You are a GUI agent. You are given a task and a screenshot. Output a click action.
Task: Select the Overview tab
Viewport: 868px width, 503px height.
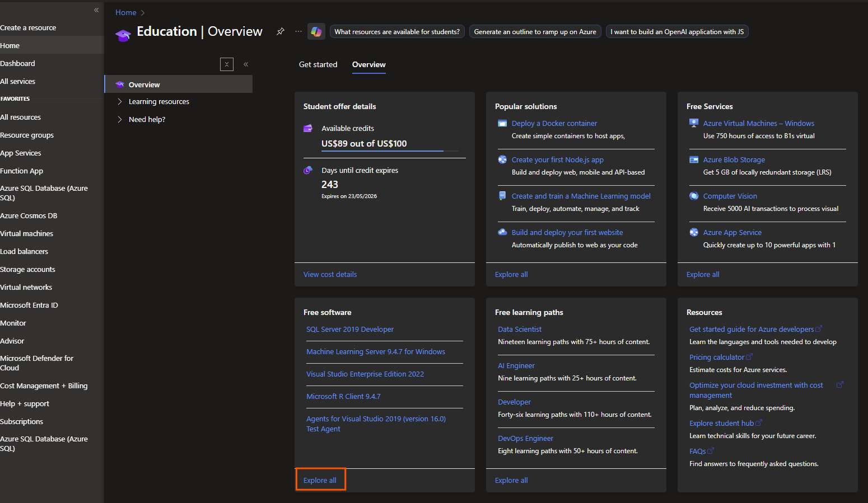pyautogui.click(x=369, y=64)
